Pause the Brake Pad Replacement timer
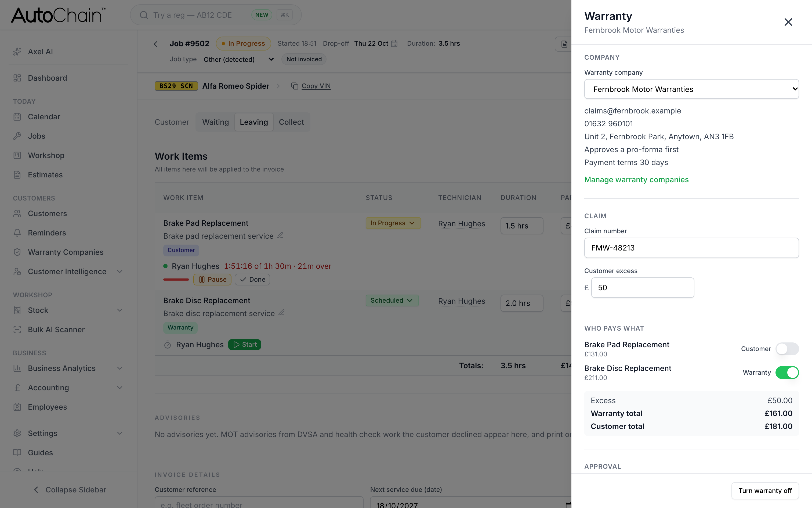Viewport: 812px width, 508px height. (x=212, y=280)
